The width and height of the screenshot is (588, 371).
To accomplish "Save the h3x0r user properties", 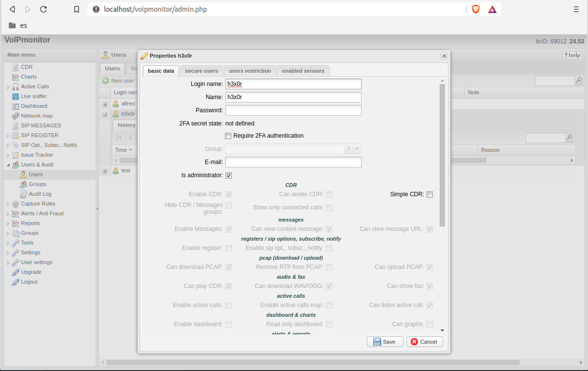I will coord(385,341).
